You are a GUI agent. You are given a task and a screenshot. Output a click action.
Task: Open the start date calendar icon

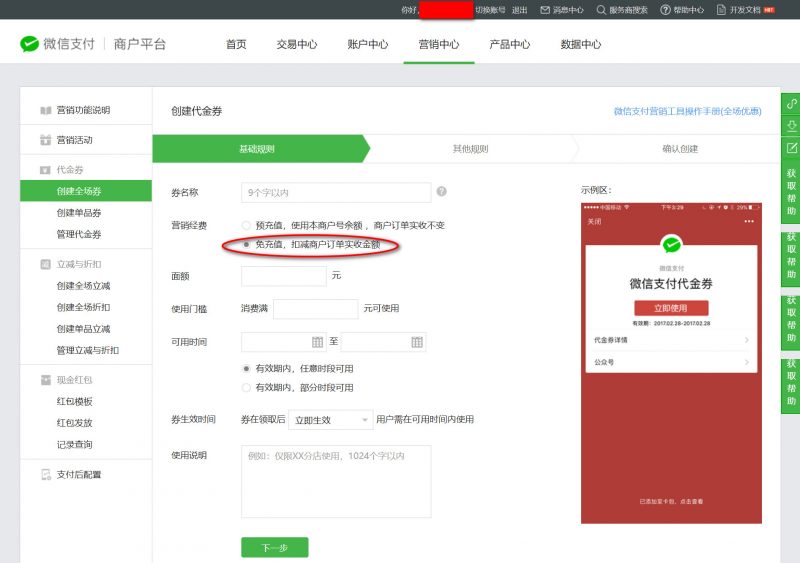pyautogui.click(x=317, y=342)
